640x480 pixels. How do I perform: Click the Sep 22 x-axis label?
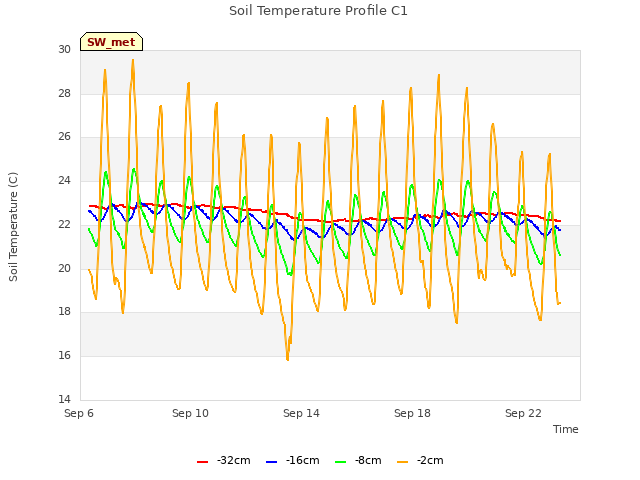(x=523, y=413)
